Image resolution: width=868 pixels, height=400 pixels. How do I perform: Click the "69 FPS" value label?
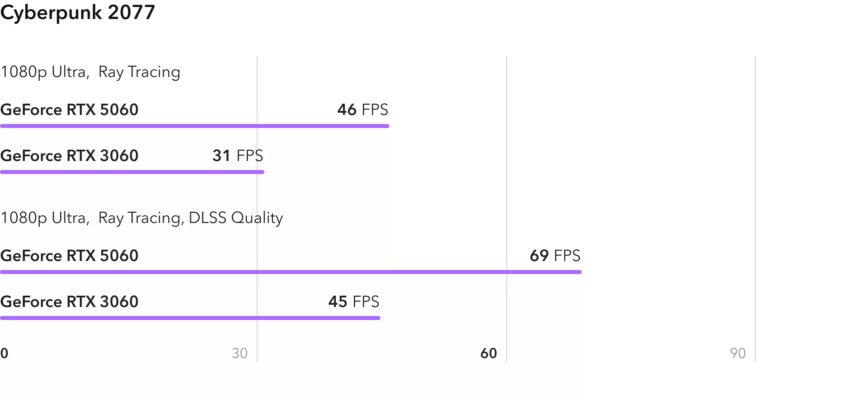555,256
